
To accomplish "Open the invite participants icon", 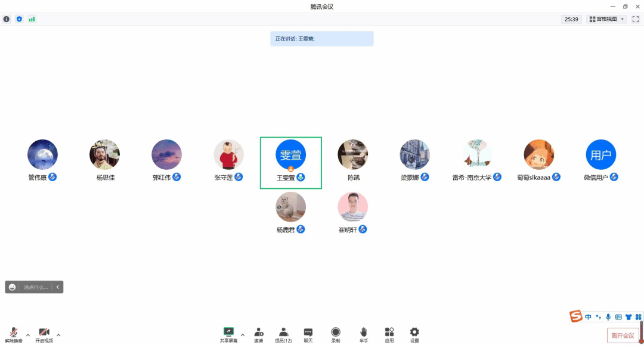I will tap(259, 335).
